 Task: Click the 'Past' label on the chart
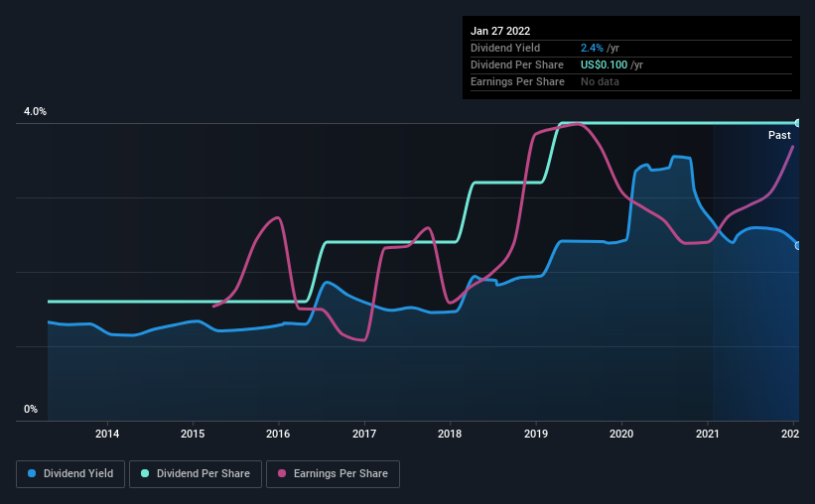click(779, 135)
